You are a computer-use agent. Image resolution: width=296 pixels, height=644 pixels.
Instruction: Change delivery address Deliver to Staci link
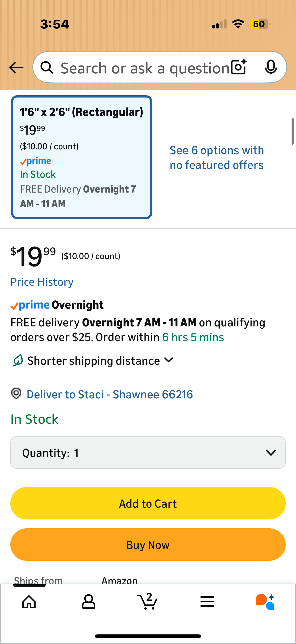point(110,394)
